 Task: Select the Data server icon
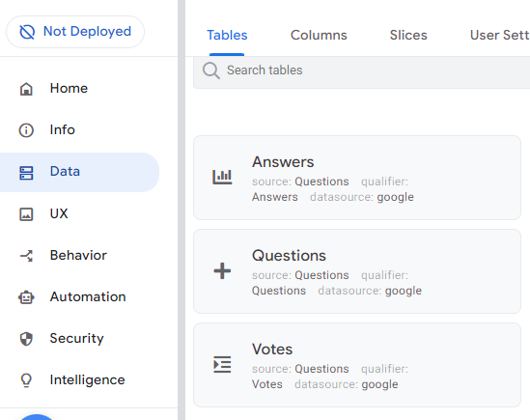click(x=26, y=173)
